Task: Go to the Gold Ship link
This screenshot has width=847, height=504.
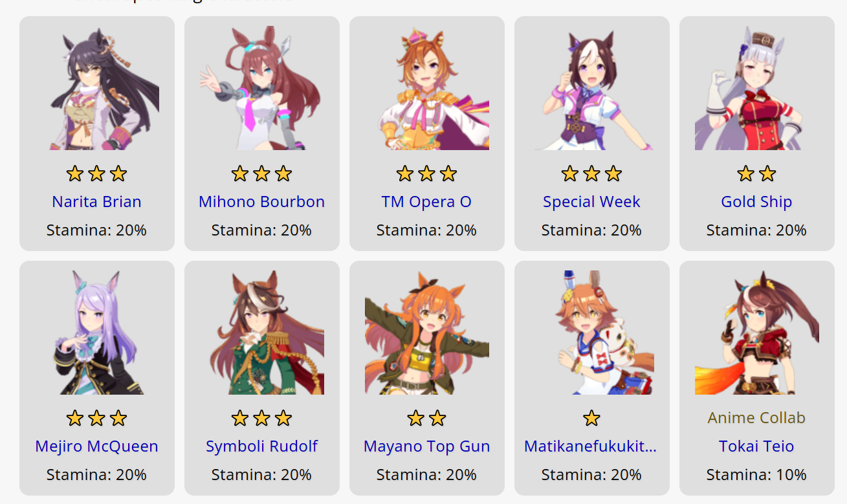Action: click(x=756, y=202)
